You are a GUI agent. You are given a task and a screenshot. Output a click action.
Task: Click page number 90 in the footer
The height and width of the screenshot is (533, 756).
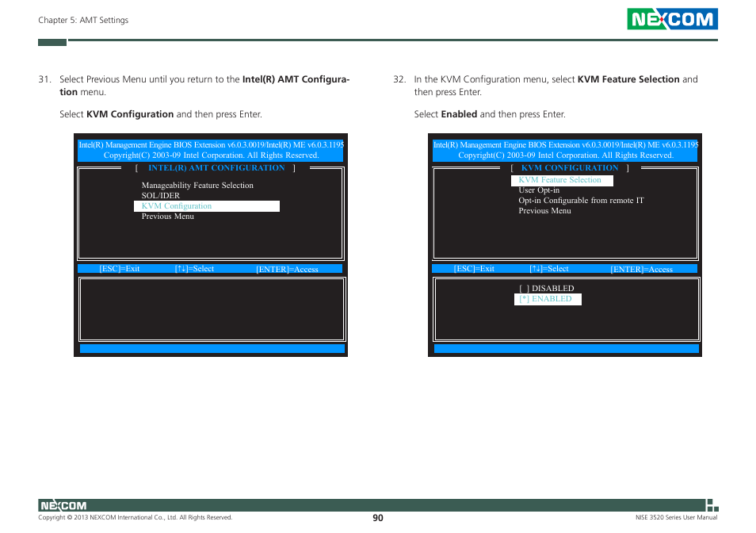[x=378, y=518]
